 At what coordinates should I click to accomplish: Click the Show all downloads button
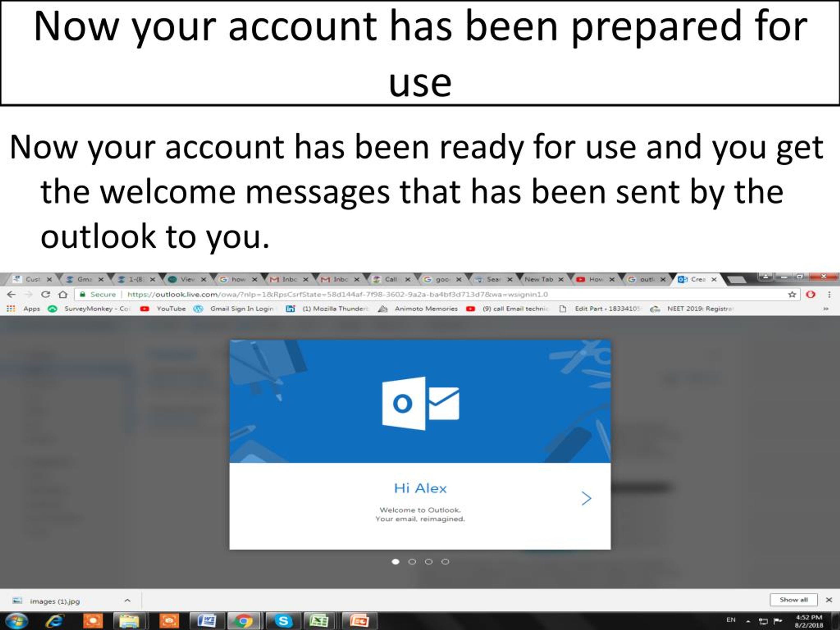pos(793,600)
